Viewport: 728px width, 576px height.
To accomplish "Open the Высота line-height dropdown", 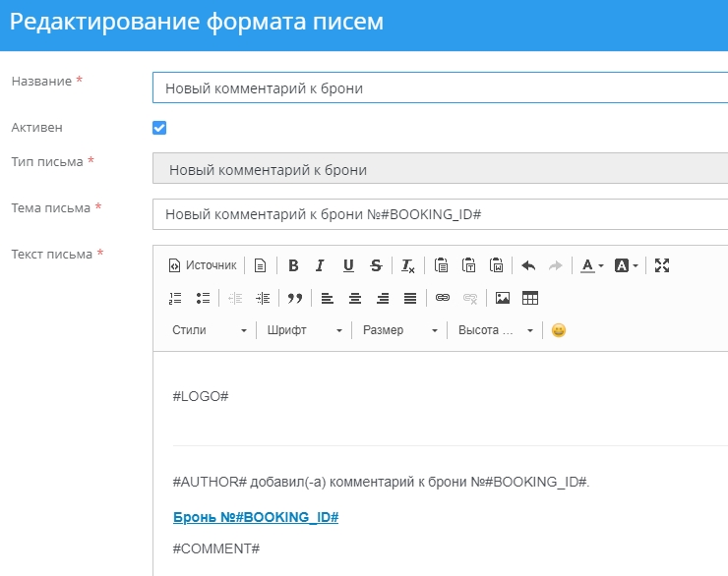I will [496, 330].
